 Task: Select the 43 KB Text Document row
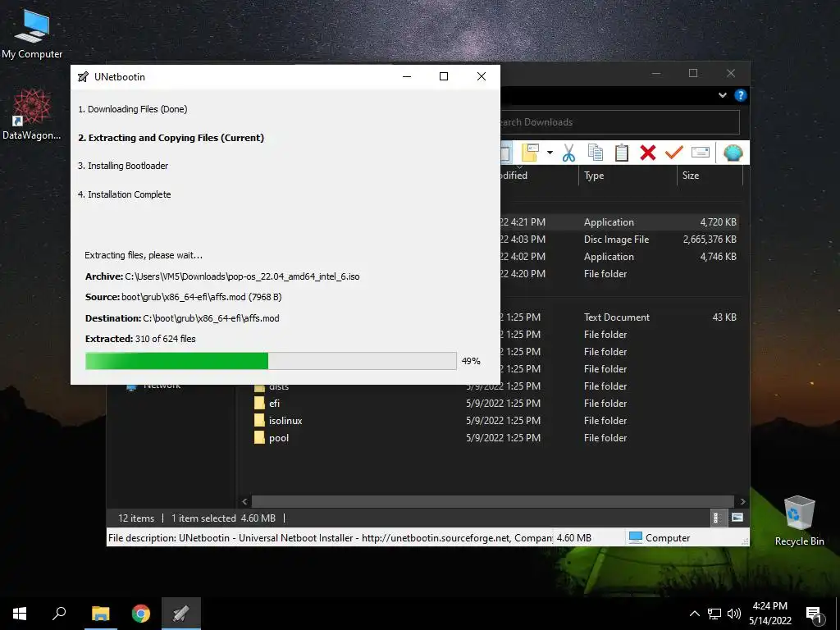(x=622, y=317)
